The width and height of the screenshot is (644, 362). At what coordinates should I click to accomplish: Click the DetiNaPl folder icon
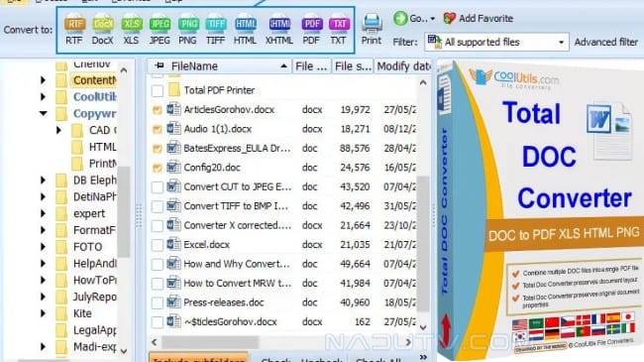[60, 196]
